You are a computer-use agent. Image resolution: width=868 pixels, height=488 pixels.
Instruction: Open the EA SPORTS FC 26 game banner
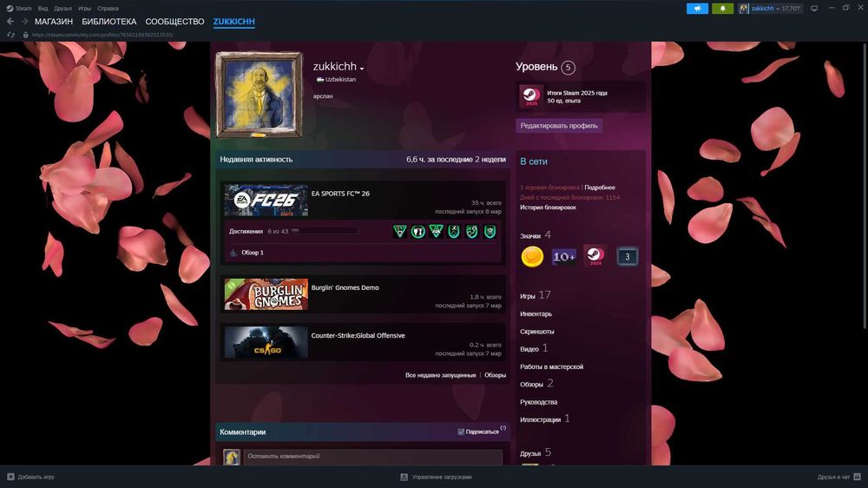tap(266, 200)
